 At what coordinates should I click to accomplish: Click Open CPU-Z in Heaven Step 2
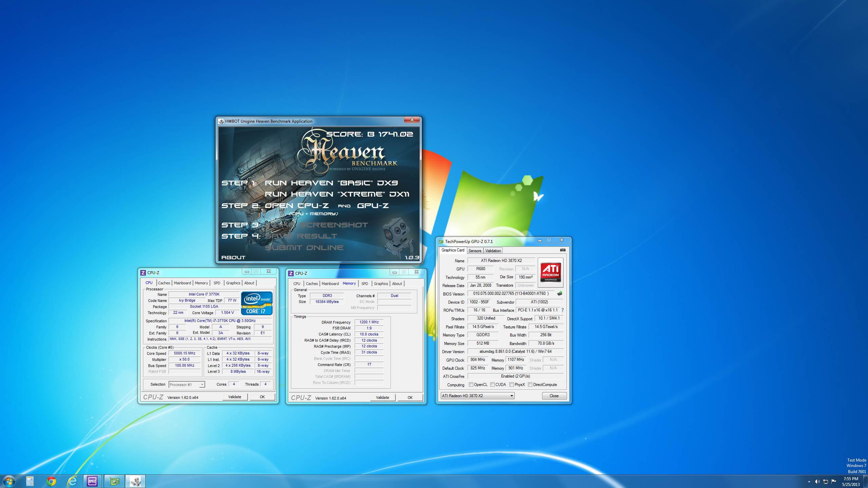click(x=297, y=206)
